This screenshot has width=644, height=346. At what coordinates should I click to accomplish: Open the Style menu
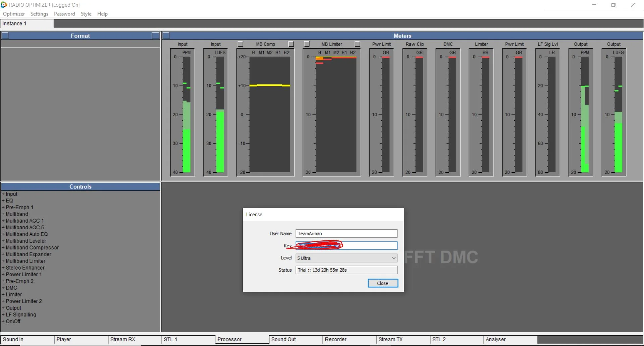pyautogui.click(x=86, y=14)
